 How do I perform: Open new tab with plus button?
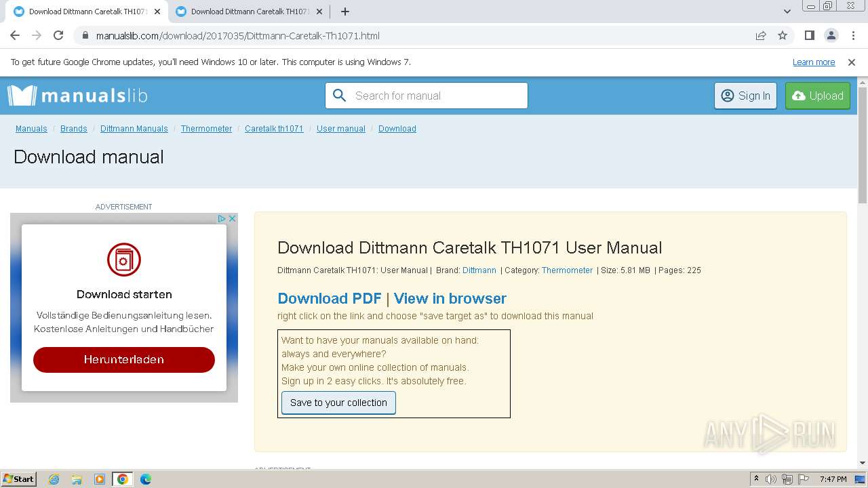pyautogui.click(x=345, y=12)
